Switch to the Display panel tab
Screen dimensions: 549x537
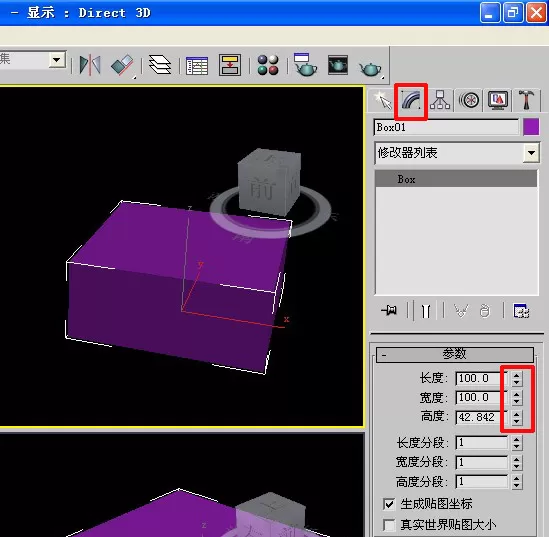[498, 100]
